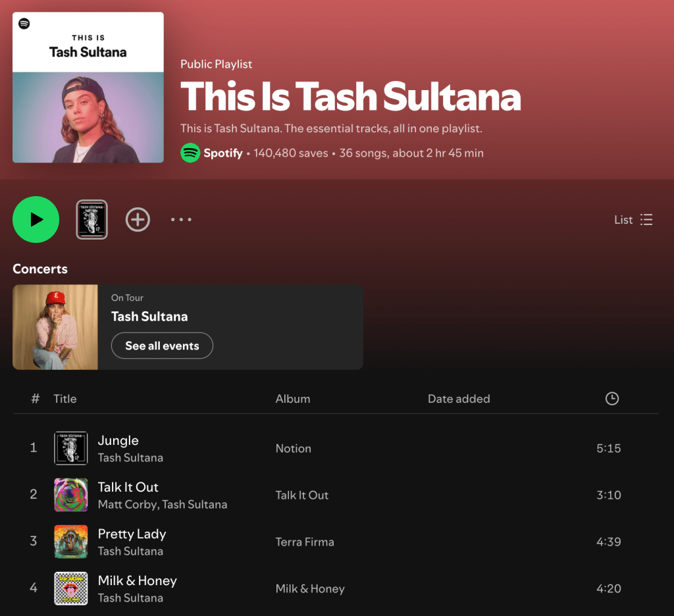
Task: Click the tour concert photo thumbnail
Action: [55, 327]
